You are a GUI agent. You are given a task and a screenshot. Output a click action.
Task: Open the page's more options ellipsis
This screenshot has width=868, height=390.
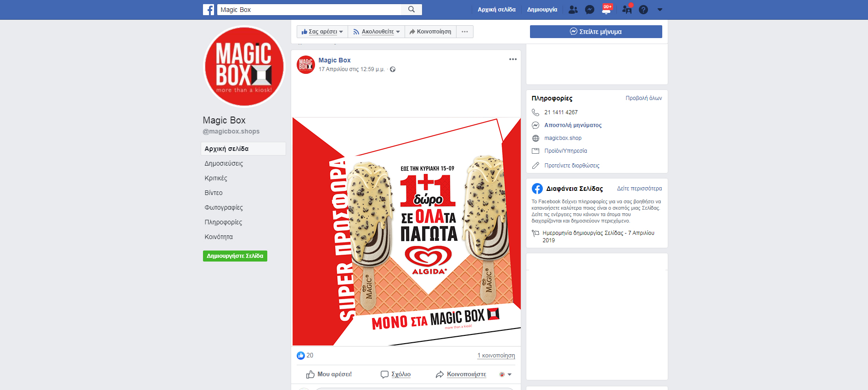(465, 32)
